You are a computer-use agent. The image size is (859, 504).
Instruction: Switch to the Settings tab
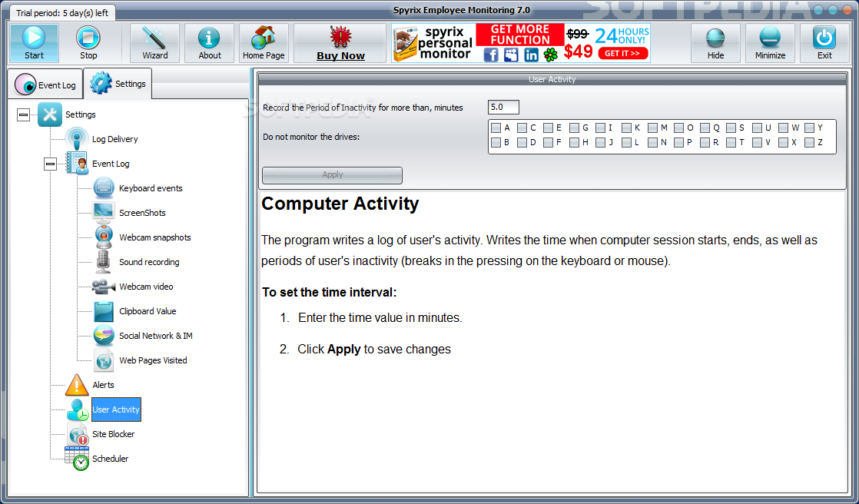pos(118,84)
